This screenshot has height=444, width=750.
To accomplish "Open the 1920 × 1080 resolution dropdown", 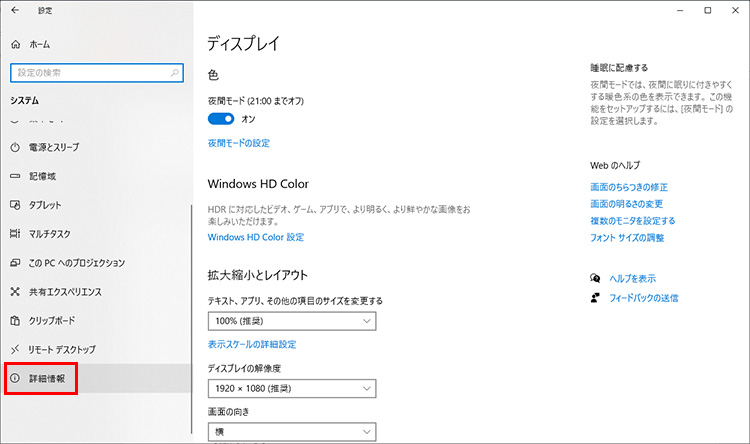I will (291, 388).
